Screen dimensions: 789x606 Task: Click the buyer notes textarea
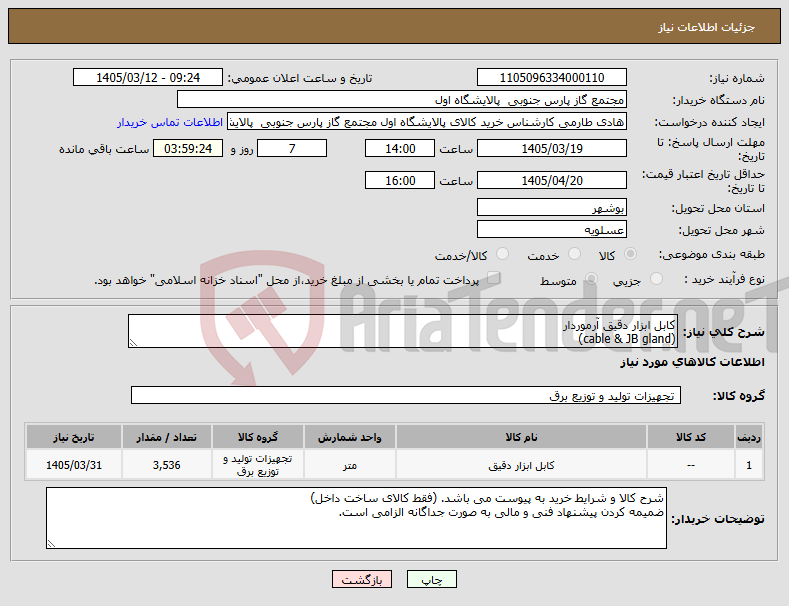coord(356,518)
